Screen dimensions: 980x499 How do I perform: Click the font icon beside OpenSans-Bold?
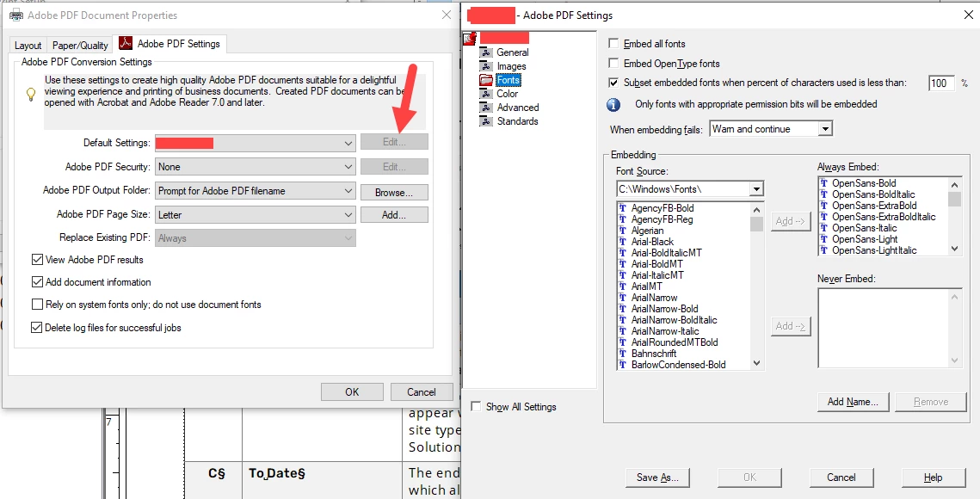tap(823, 183)
